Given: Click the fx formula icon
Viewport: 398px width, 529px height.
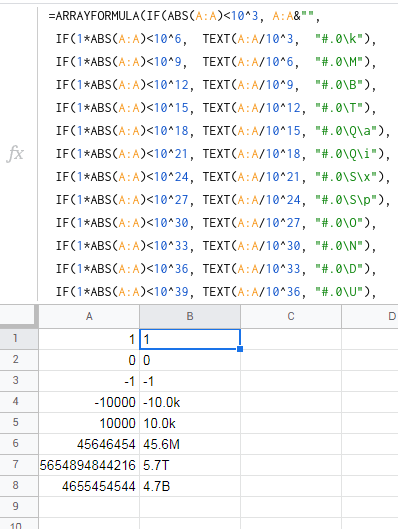Looking at the screenshot, I should pyautogui.click(x=15, y=154).
